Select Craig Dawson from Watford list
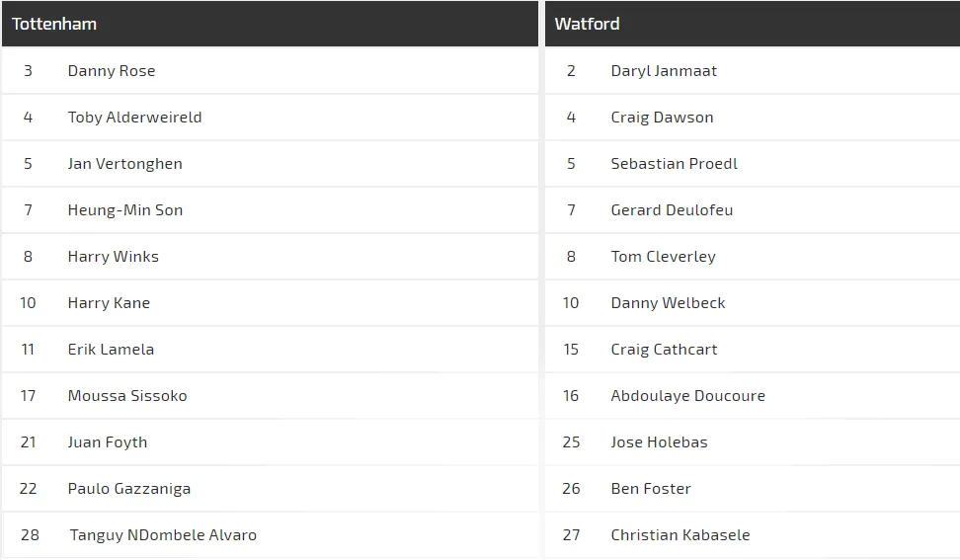Screen dimensions: 960x560 (662, 118)
